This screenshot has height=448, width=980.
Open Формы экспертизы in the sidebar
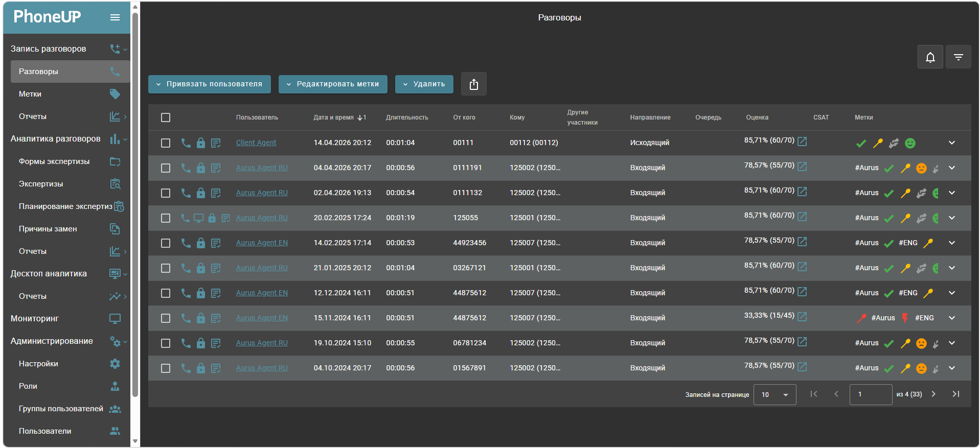[x=70, y=161]
